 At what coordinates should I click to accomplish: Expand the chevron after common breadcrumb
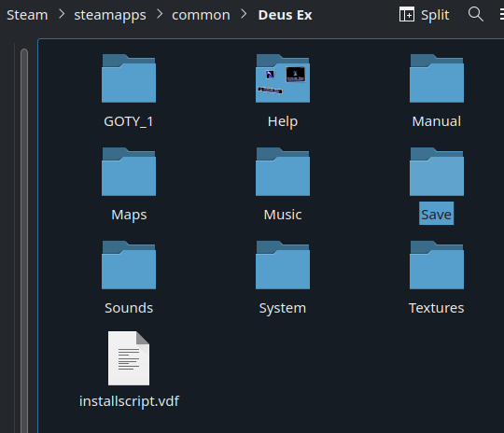[x=244, y=14]
